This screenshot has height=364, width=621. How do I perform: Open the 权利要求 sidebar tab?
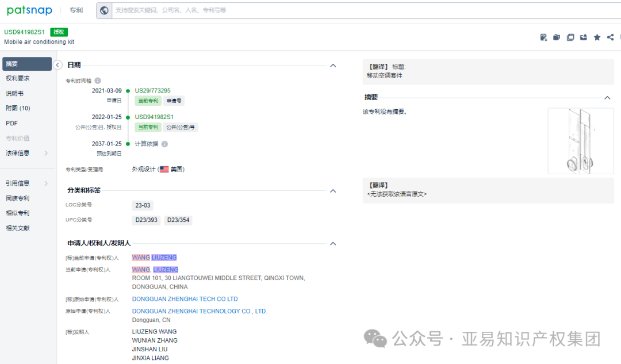tap(17, 78)
